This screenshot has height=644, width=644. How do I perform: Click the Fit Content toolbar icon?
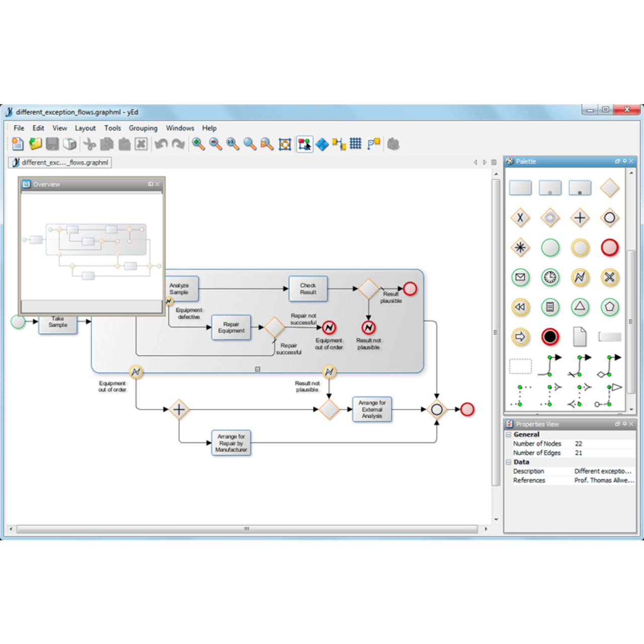point(285,145)
